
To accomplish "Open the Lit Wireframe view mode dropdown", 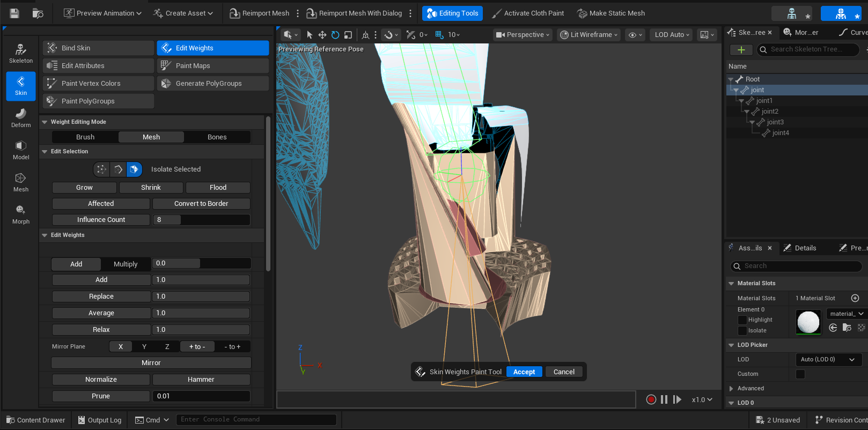I will coord(589,35).
